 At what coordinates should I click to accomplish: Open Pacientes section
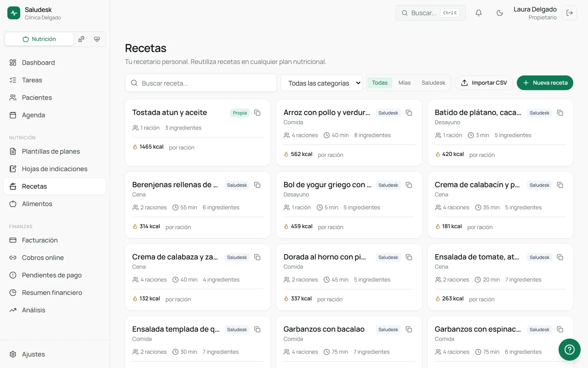[x=55, y=98]
